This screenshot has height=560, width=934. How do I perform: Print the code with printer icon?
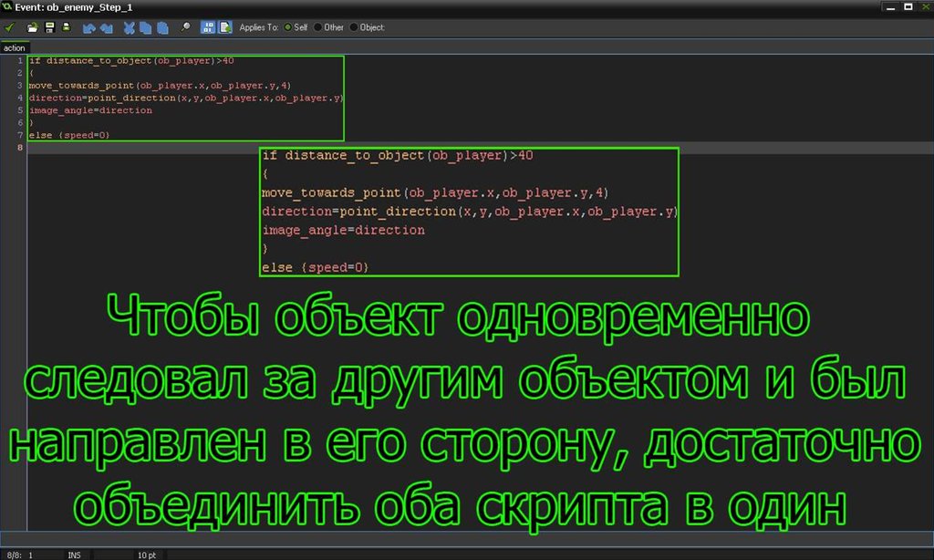(66, 27)
